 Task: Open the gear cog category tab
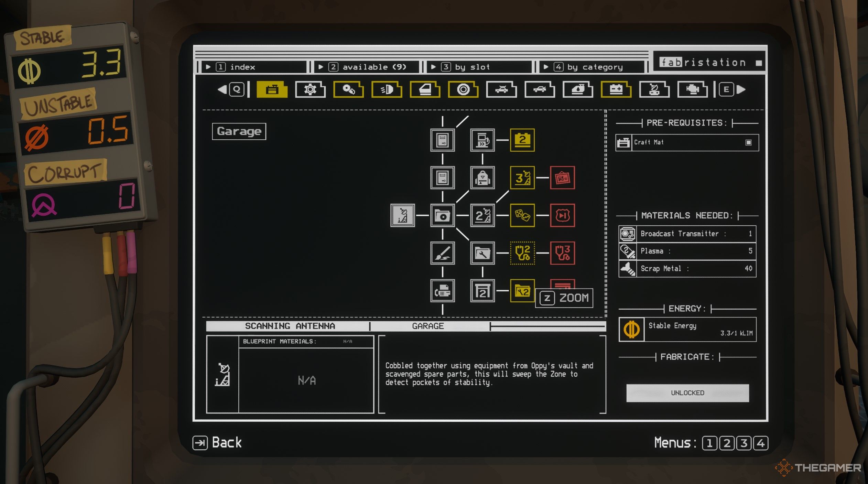pyautogui.click(x=310, y=89)
